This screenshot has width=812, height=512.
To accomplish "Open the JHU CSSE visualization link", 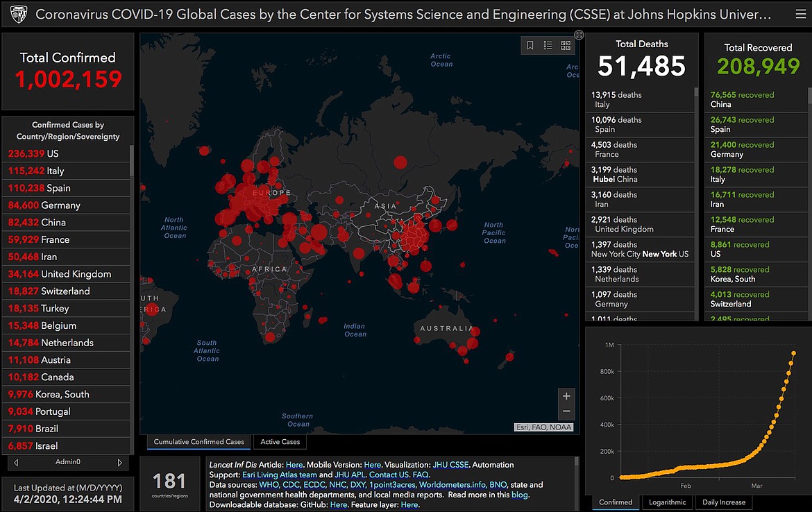I will click(x=450, y=465).
